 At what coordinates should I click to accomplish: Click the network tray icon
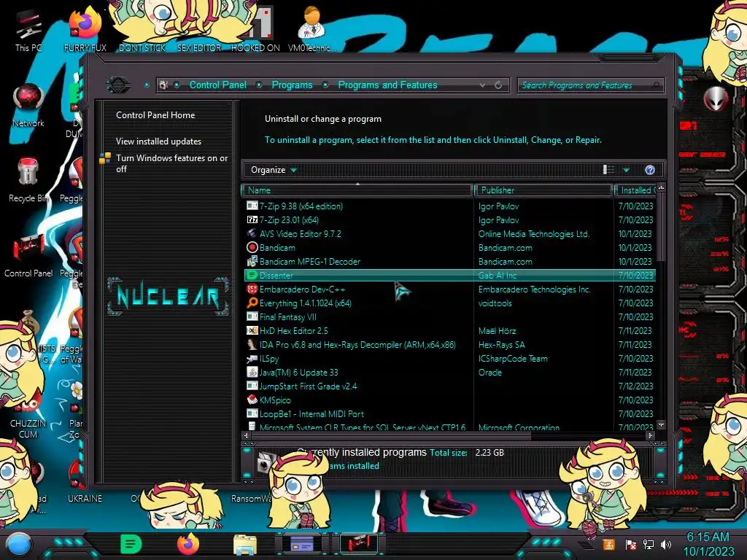pyautogui.click(x=649, y=545)
